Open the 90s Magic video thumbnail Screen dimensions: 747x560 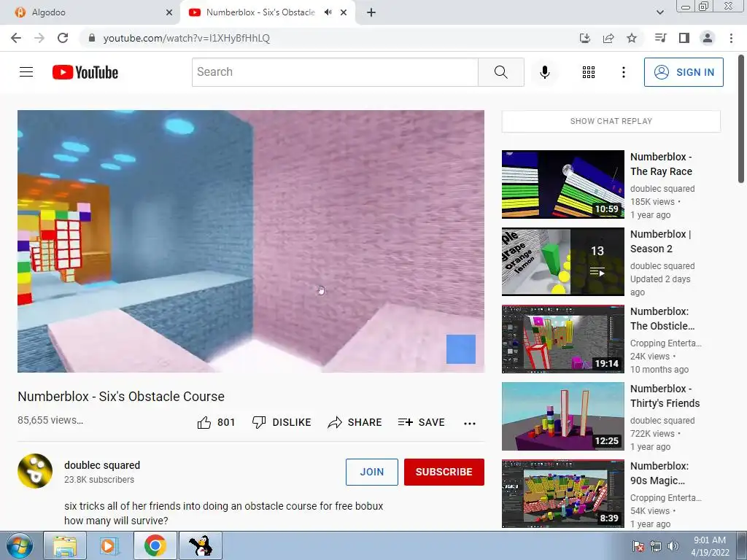point(562,494)
